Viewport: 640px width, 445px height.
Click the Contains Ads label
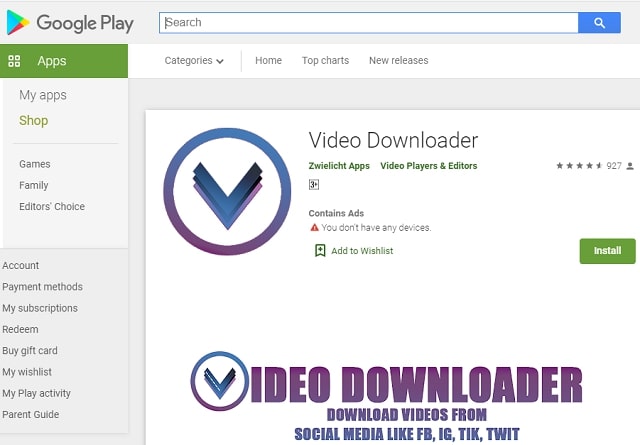(336, 213)
